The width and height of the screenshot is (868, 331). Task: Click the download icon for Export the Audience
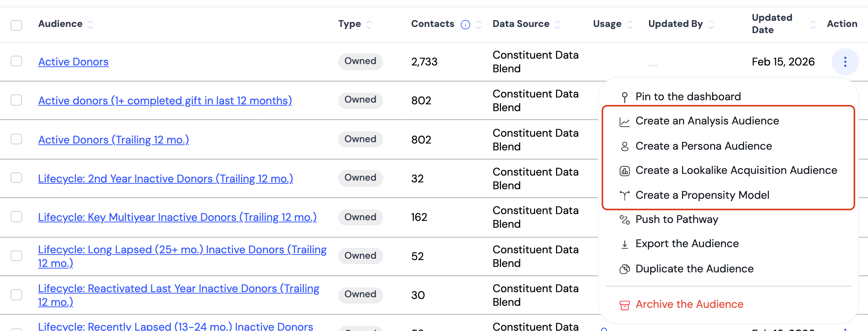pyautogui.click(x=625, y=244)
